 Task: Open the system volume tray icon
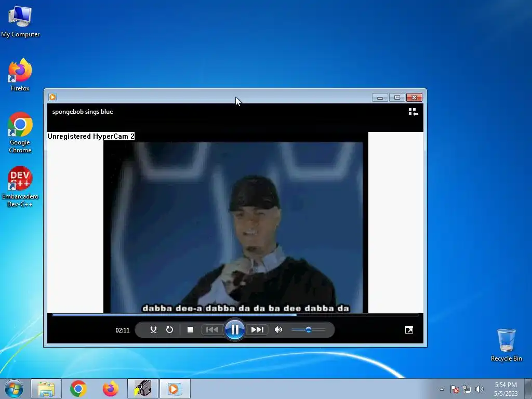pos(479,389)
